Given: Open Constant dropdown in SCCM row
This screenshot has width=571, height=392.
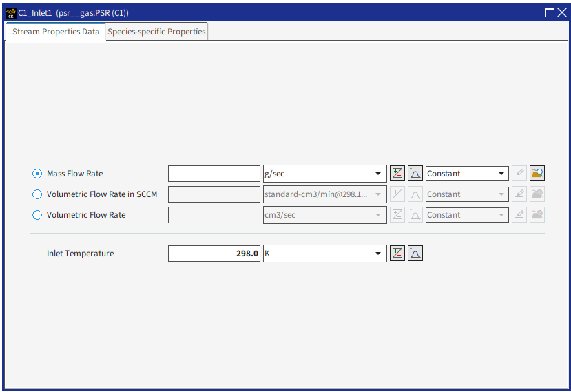Looking at the screenshot, I should pos(467,194).
